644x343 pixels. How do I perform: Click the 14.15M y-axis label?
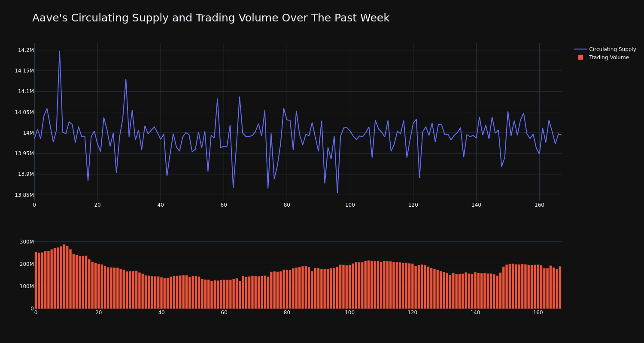tap(24, 71)
